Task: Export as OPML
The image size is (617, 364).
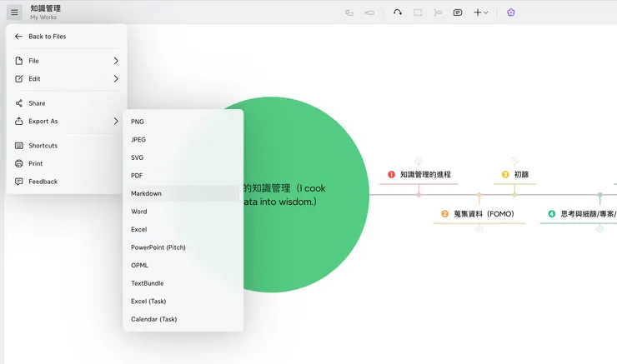Action: [x=183, y=266]
